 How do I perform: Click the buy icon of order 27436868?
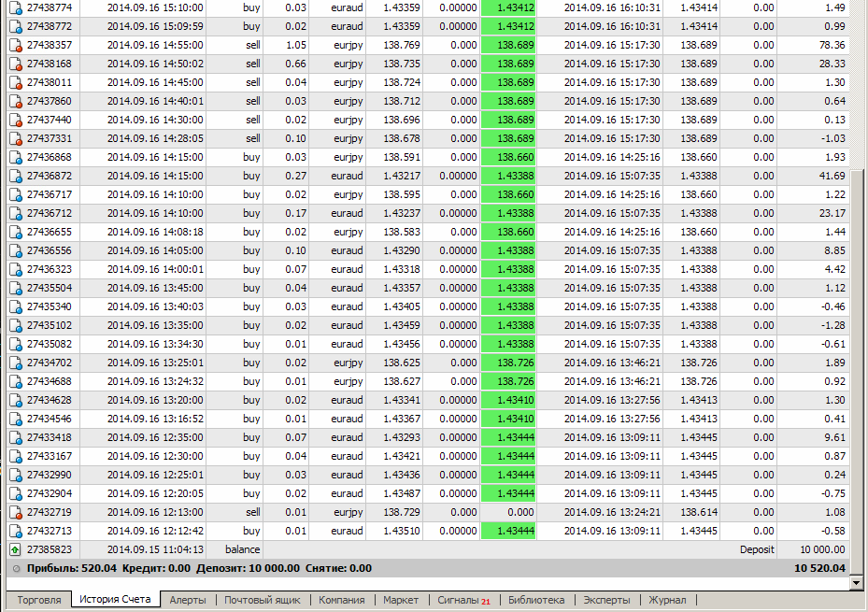pos(16,158)
